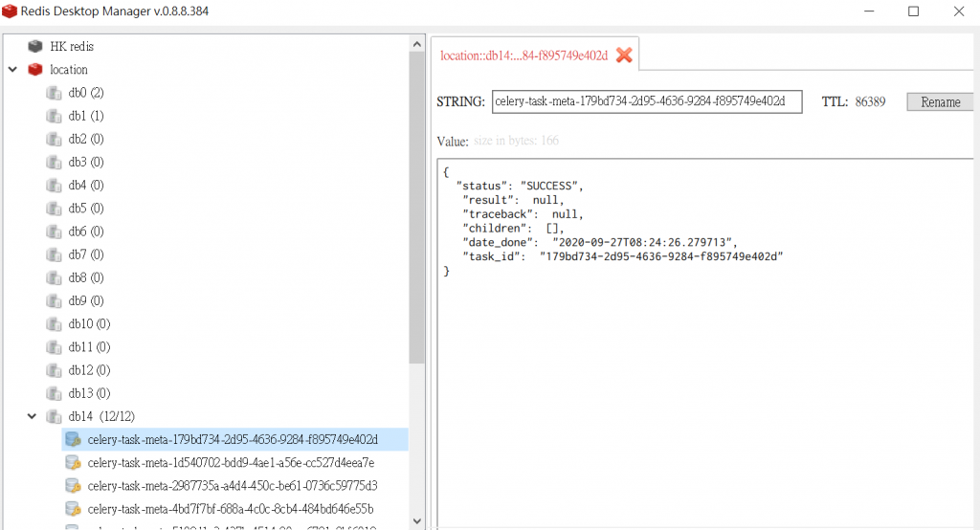Click the db5 database icon
Image resolution: width=980 pixels, height=530 pixels.
point(54,209)
